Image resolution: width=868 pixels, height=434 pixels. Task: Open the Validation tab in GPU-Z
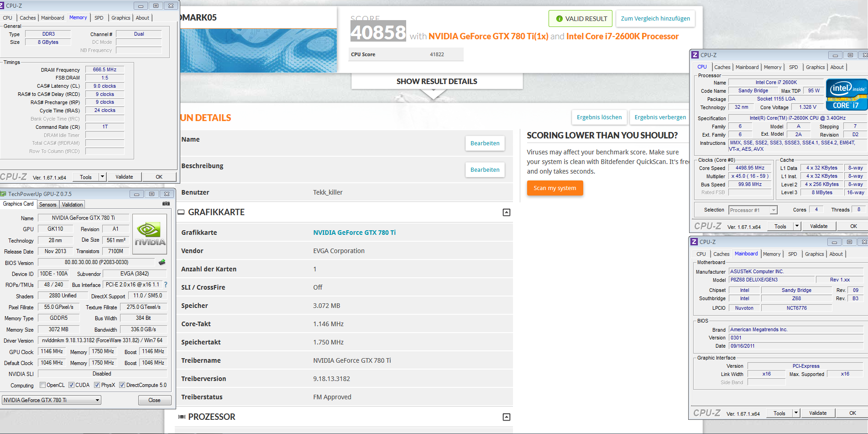coord(73,205)
